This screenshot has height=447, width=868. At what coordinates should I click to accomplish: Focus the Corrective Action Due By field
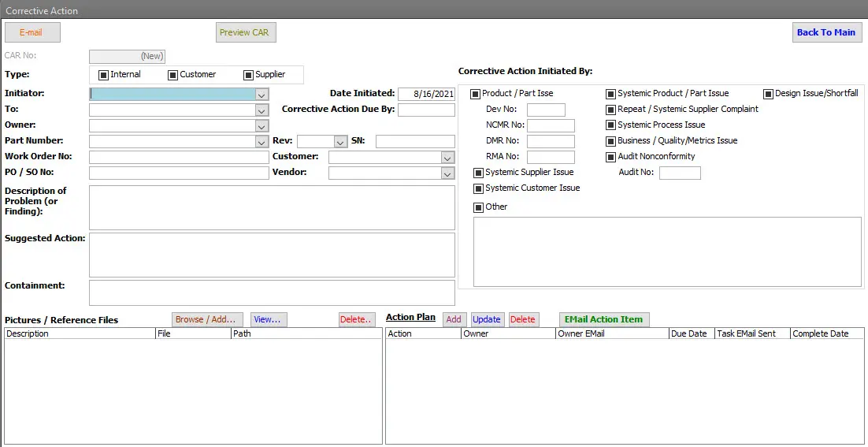426,110
